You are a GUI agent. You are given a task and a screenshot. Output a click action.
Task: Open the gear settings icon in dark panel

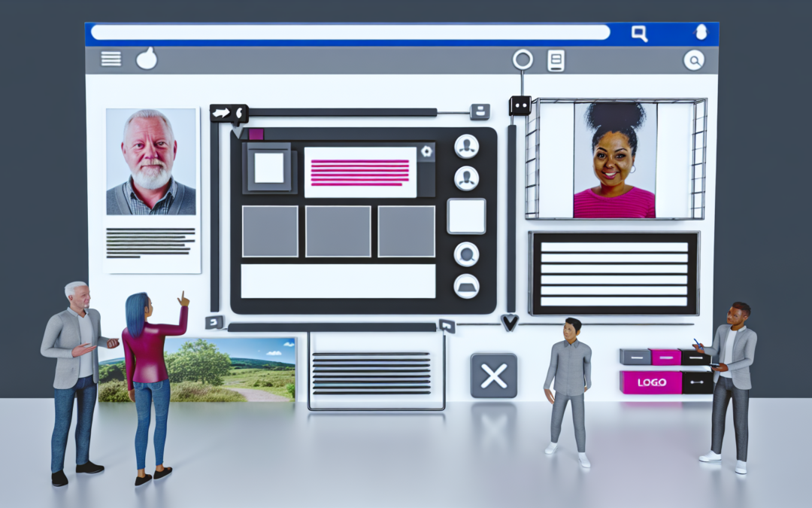pos(426,151)
